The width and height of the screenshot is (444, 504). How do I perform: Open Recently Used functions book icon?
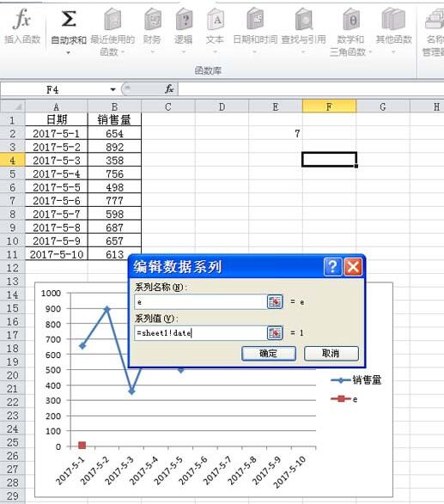coord(113,19)
